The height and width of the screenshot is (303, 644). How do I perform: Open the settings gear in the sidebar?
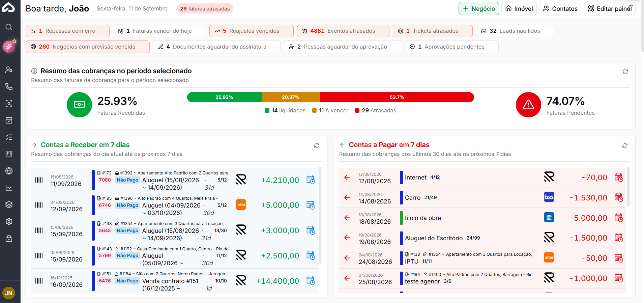click(x=9, y=221)
